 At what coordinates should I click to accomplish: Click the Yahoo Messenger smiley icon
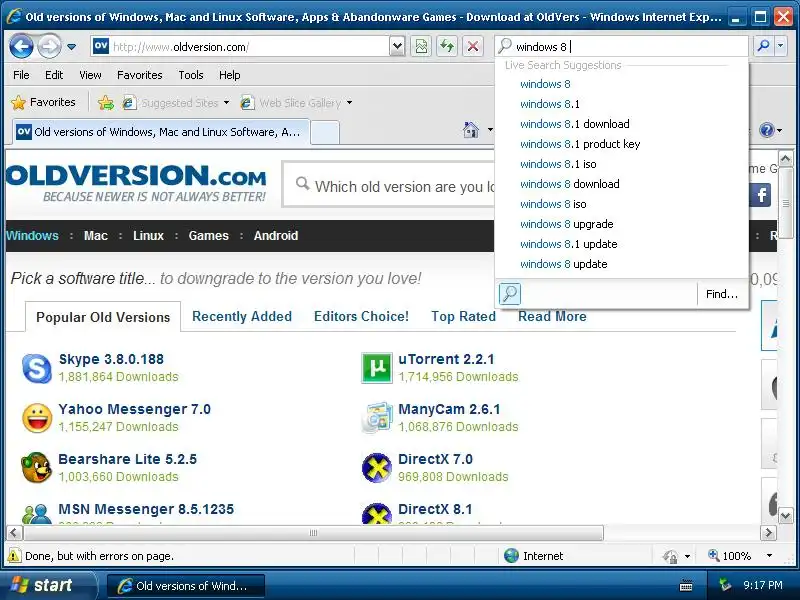(x=37, y=418)
